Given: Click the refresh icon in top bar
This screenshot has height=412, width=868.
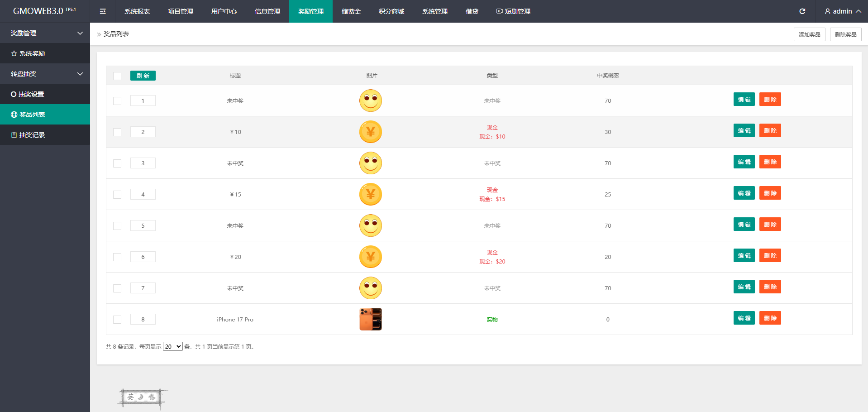Looking at the screenshot, I should [x=802, y=11].
